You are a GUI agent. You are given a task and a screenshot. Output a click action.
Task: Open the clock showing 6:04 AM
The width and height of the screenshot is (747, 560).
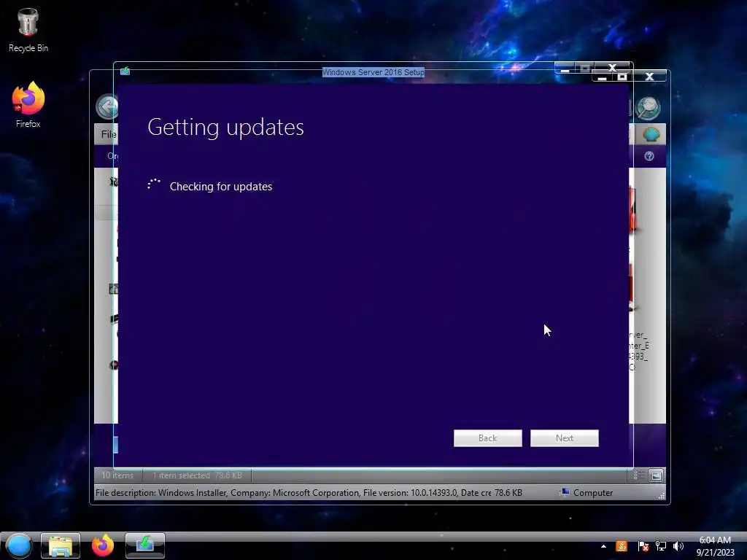click(x=715, y=546)
